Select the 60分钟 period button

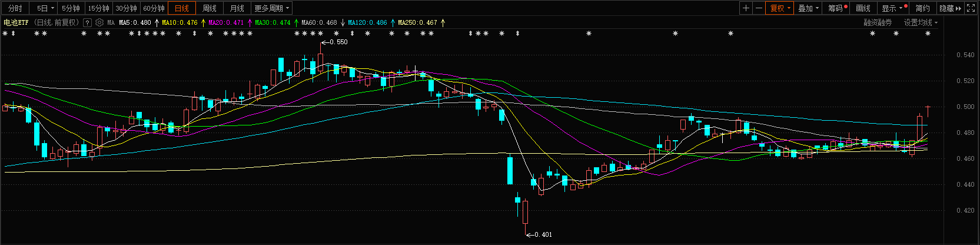tap(154, 8)
